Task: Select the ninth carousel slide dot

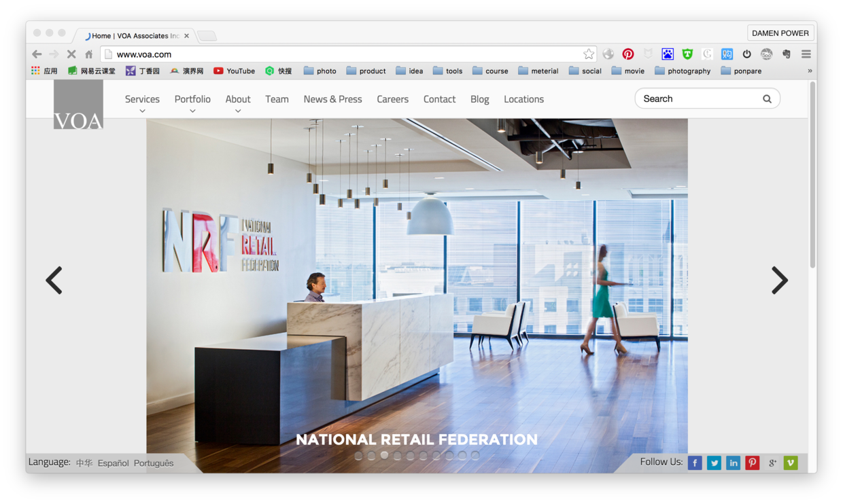Action: [x=462, y=456]
